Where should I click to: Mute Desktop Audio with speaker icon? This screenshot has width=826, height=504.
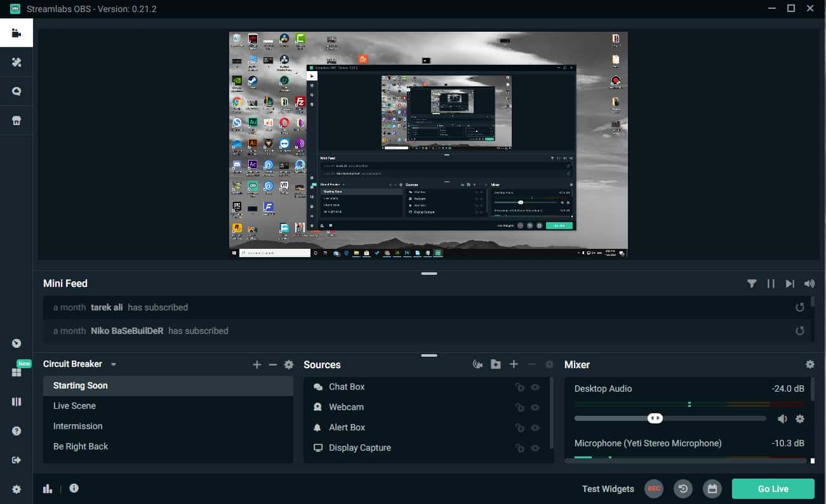[x=782, y=419]
